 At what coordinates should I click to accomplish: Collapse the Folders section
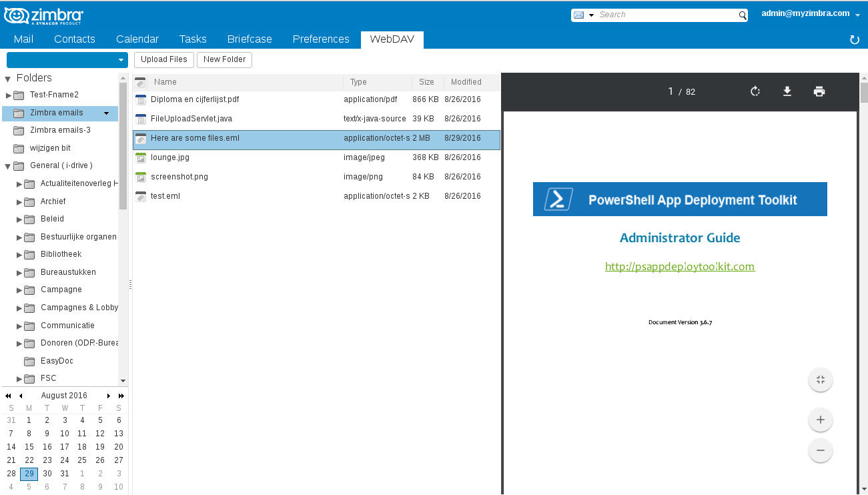point(8,79)
